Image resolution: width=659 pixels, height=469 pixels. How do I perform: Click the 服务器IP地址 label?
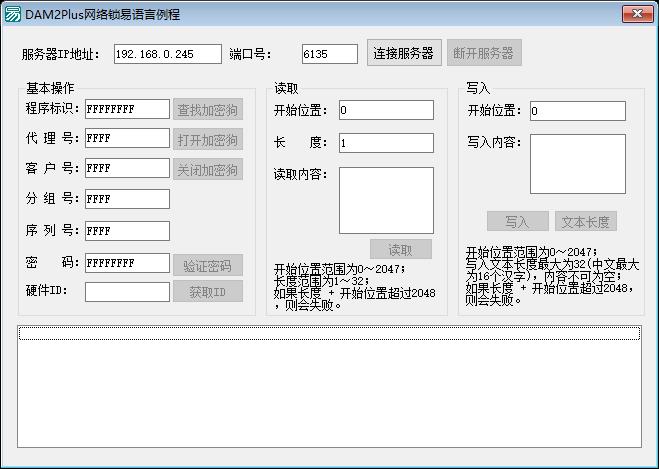coord(61,55)
